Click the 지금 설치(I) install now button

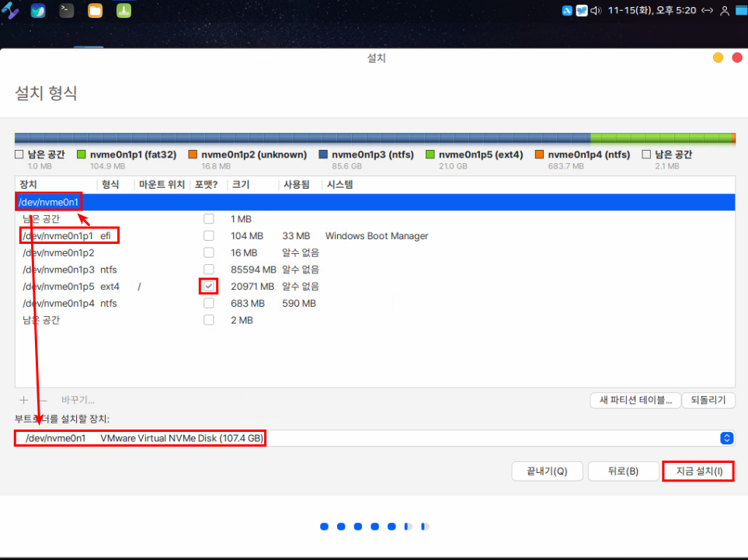pos(698,471)
